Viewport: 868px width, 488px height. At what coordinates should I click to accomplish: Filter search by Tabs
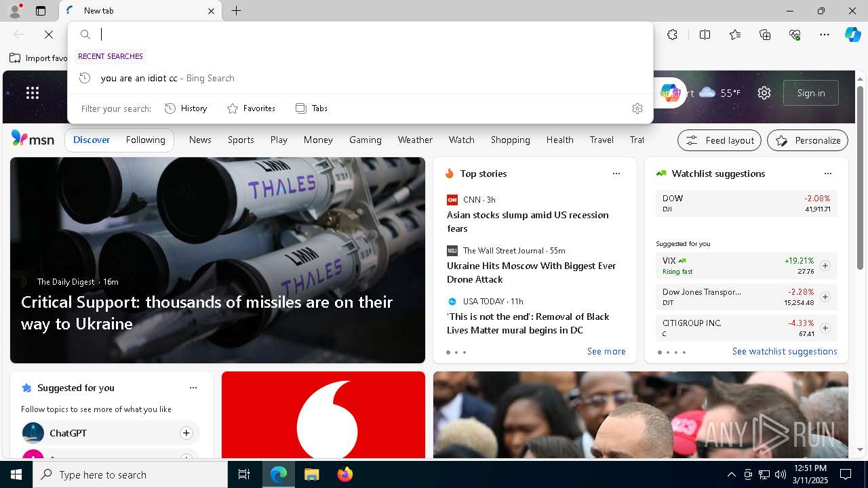[x=311, y=108]
